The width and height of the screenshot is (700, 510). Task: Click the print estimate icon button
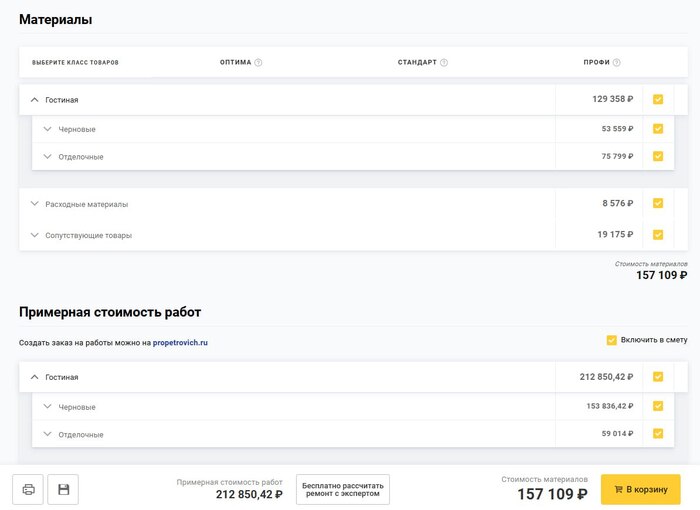pos(28,489)
